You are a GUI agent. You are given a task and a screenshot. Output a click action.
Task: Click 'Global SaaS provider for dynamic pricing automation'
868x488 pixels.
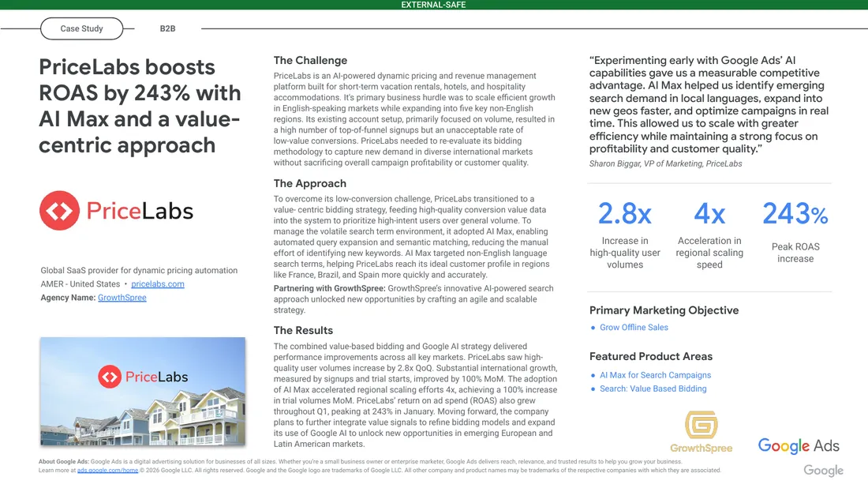tap(139, 270)
